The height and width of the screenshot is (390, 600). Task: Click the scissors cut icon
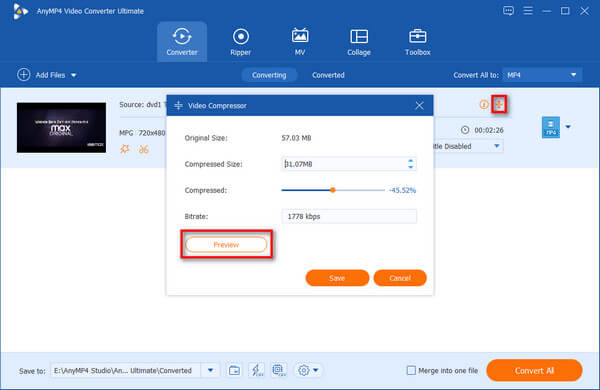click(x=143, y=149)
